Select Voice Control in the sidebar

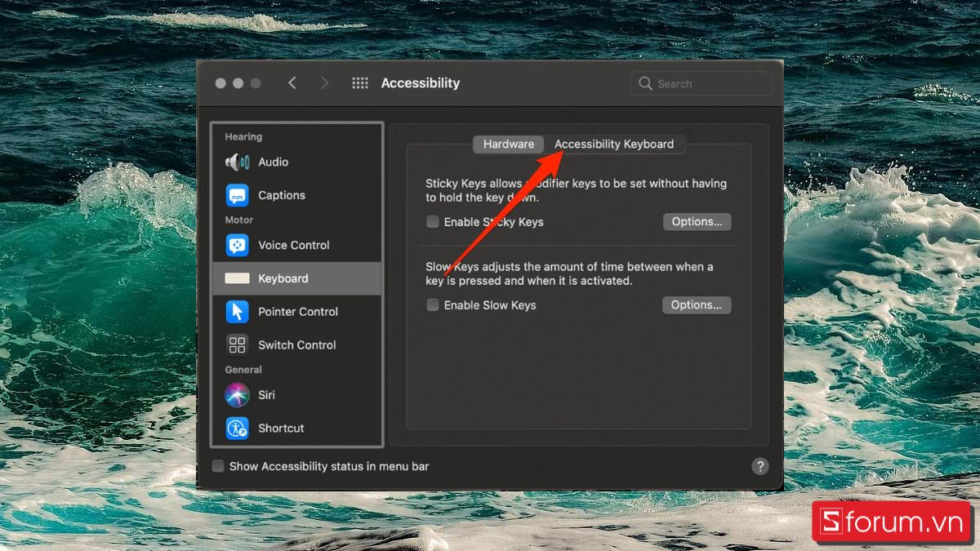294,245
